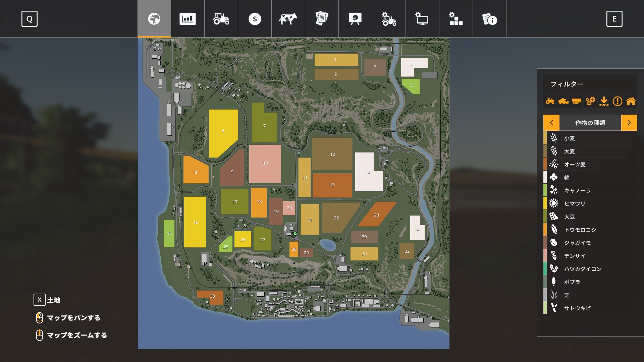Toggle the home farmhouse filter
Image resolution: width=644 pixels, height=362 pixels.
click(x=631, y=101)
